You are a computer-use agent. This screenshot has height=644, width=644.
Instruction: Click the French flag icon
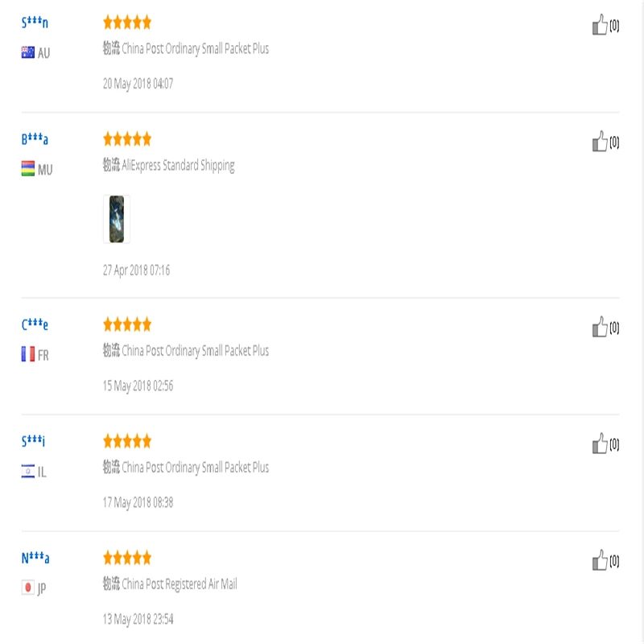point(28,354)
